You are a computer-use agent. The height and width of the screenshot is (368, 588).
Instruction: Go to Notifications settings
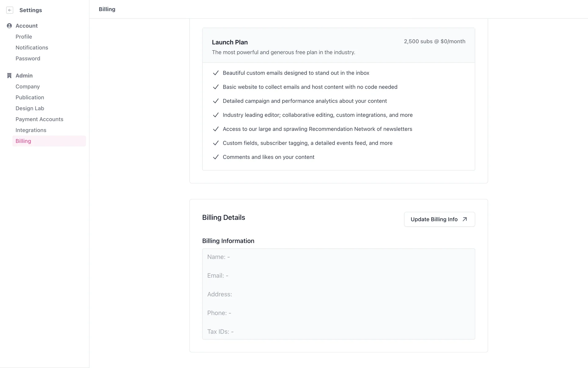click(x=32, y=48)
